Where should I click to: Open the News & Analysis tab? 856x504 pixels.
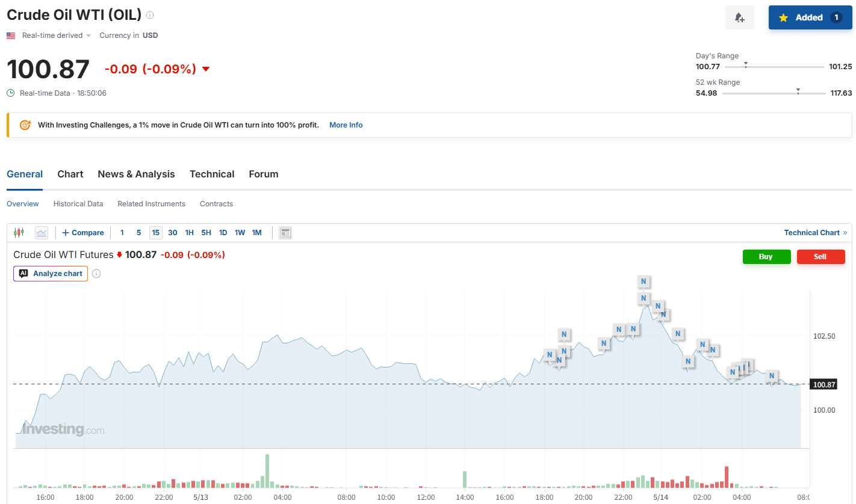(x=136, y=174)
